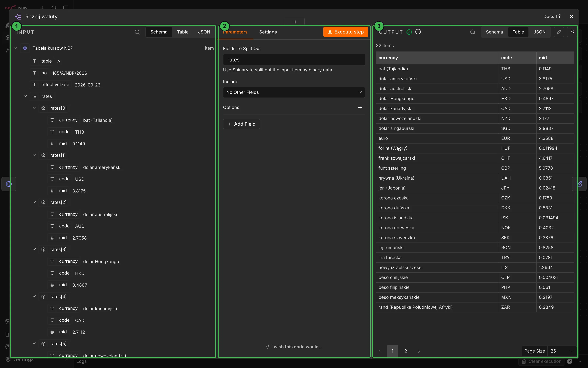Image resolution: width=588 pixels, height=368 pixels.
Task: Open the output info icon
Action: pyautogui.click(x=418, y=32)
